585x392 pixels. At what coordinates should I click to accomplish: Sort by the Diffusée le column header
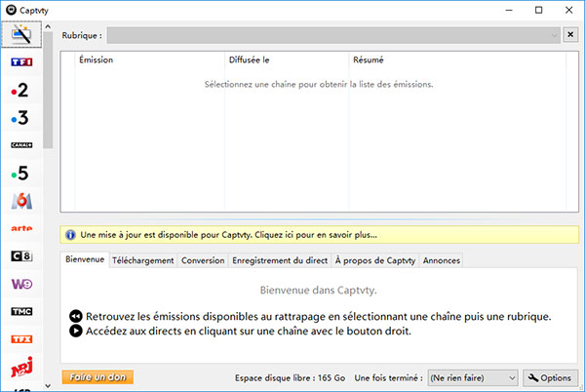coord(287,59)
